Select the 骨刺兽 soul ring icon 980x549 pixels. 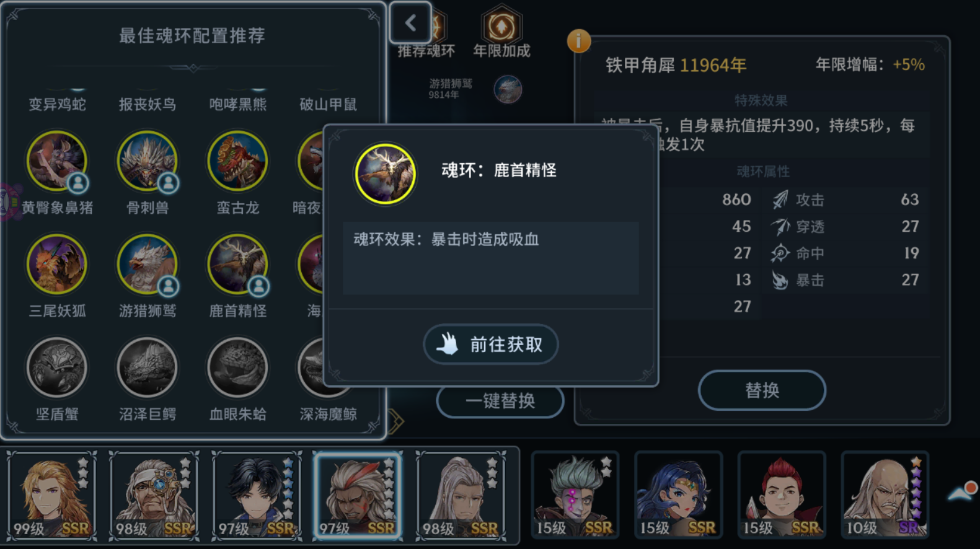point(148,162)
